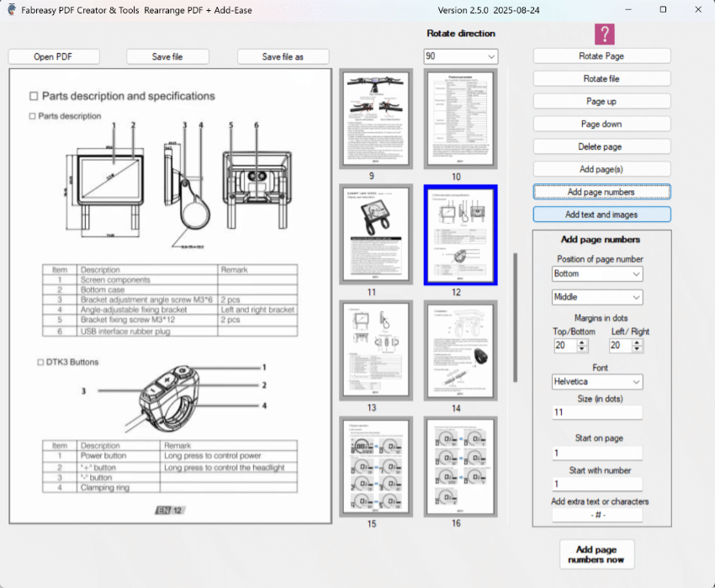Open the Middle alignment dropdown
715x588 pixels.
[x=597, y=297]
